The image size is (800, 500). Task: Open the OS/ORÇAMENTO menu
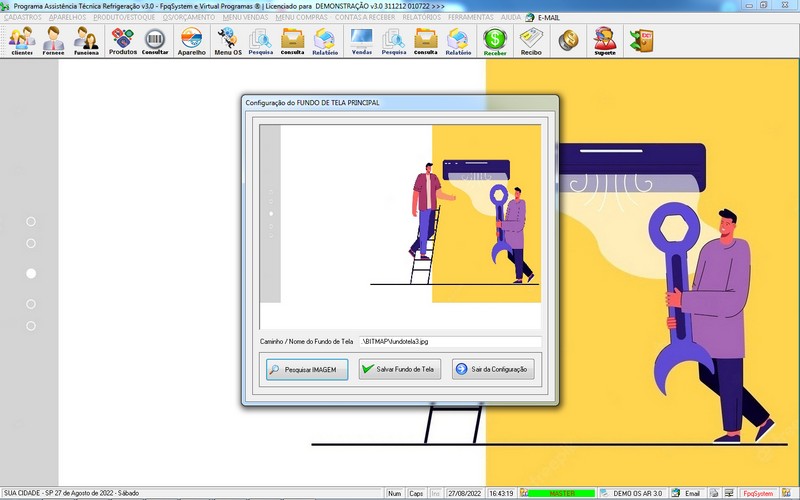pyautogui.click(x=189, y=17)
